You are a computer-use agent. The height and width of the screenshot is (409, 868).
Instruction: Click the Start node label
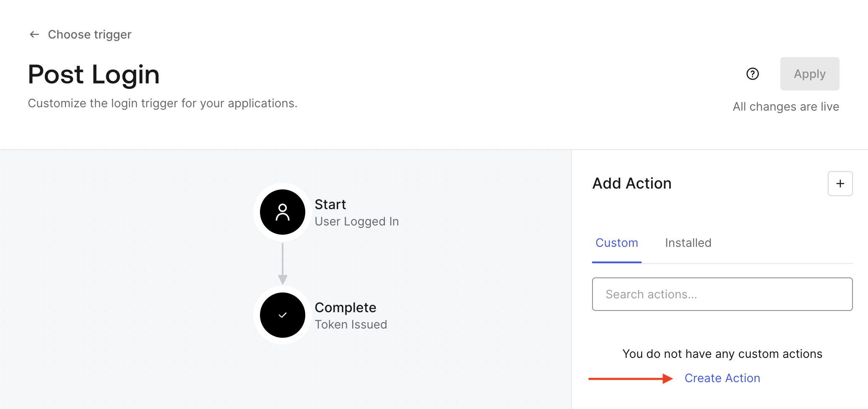coord(330,204)
